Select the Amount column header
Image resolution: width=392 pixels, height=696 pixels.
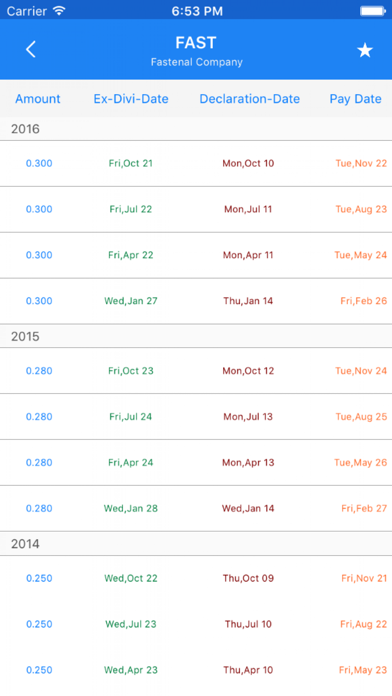click(x=38, y=99)
